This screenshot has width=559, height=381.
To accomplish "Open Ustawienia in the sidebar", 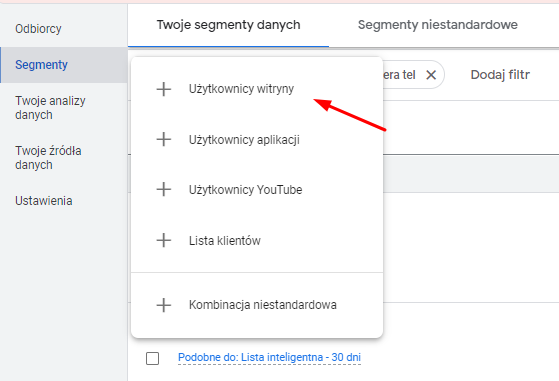I will click(44, 201).
